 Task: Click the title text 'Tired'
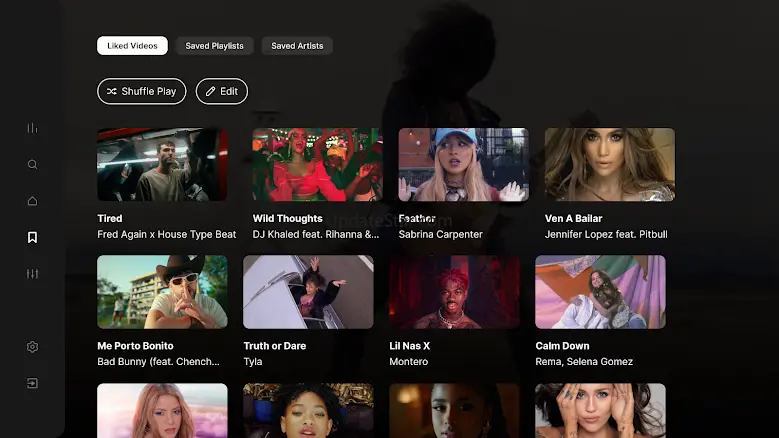(x=110, y=219)
